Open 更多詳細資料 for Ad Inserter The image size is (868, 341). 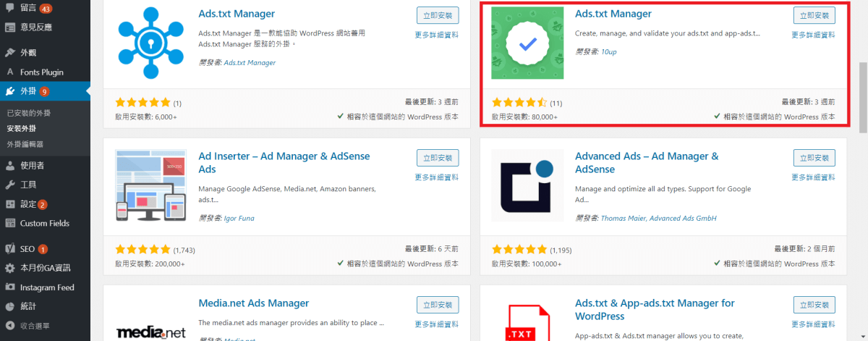pos(437,177)
